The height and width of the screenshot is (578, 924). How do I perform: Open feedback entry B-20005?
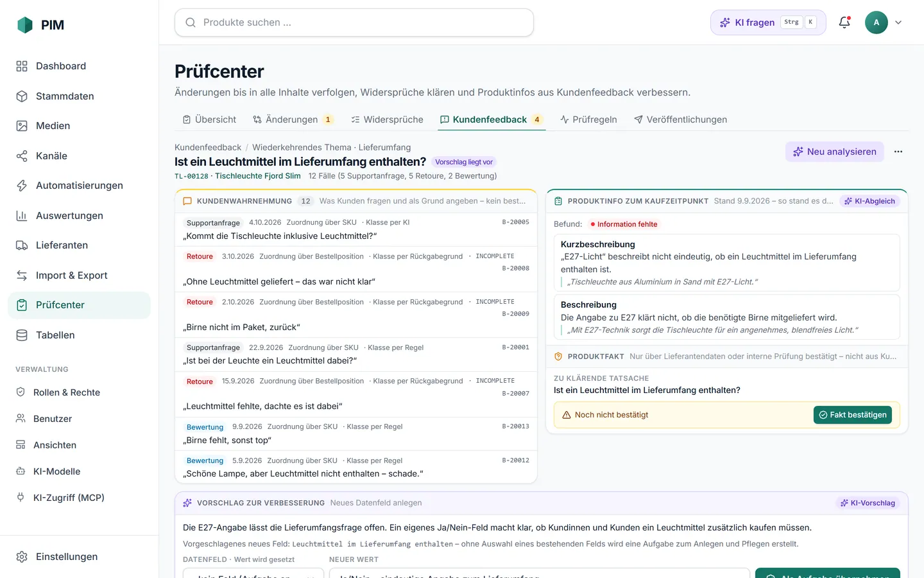point(356,229)
